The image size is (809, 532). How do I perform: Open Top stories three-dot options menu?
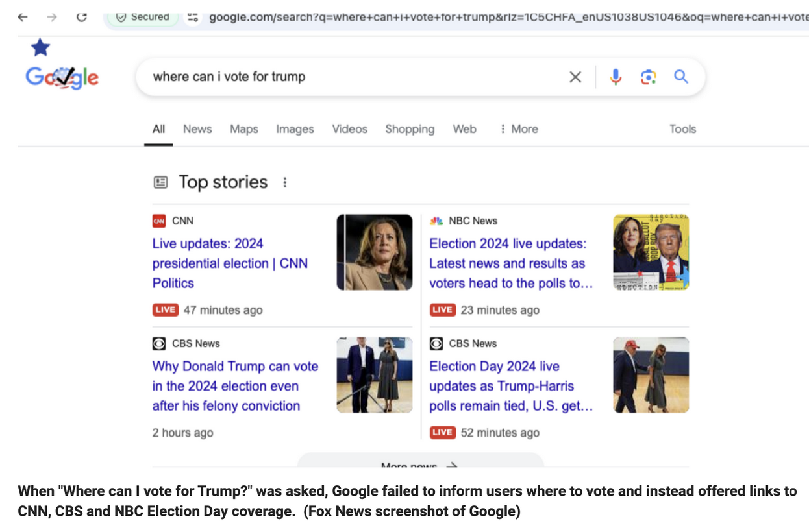tap(284, 182)
